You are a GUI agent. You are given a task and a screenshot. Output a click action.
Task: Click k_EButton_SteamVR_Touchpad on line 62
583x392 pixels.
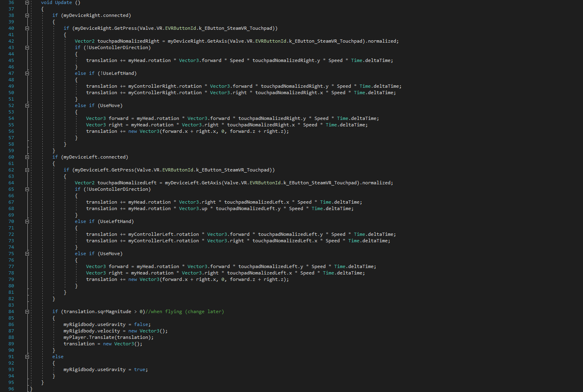click(233, 170)
